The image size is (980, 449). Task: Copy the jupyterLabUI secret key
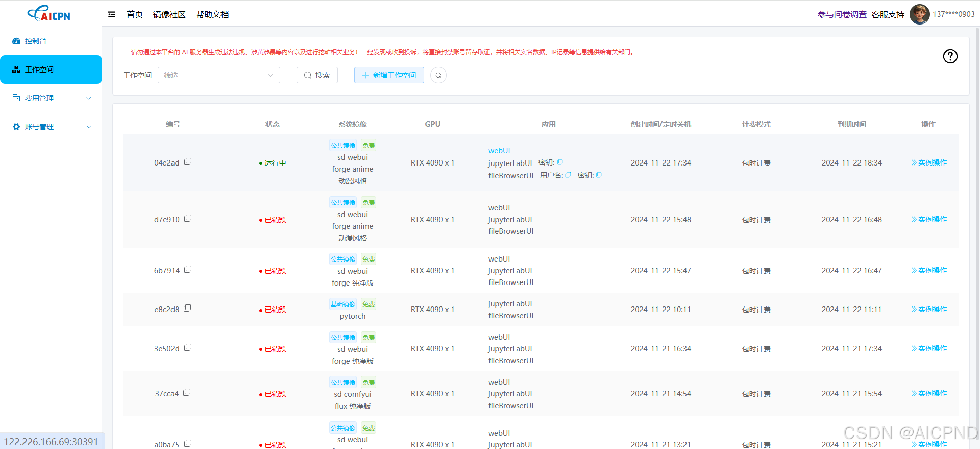[560, 162]
